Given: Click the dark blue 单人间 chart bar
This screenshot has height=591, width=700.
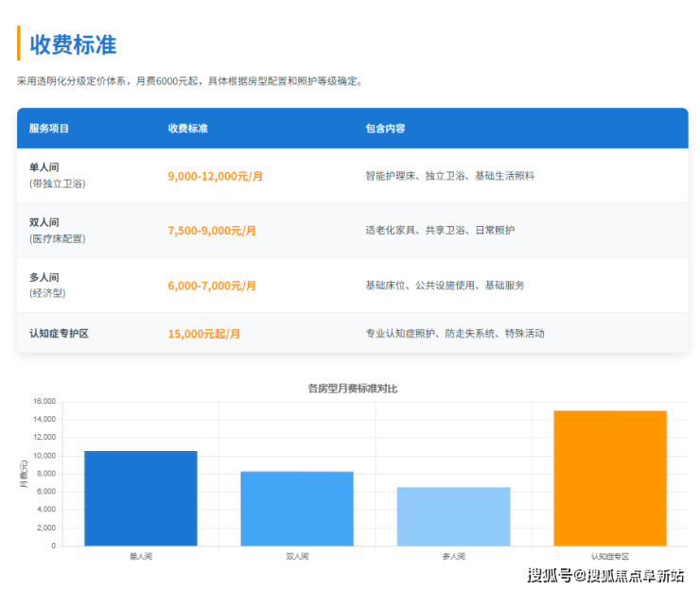Looking at the screenshot, I should [x=140, y=498].
